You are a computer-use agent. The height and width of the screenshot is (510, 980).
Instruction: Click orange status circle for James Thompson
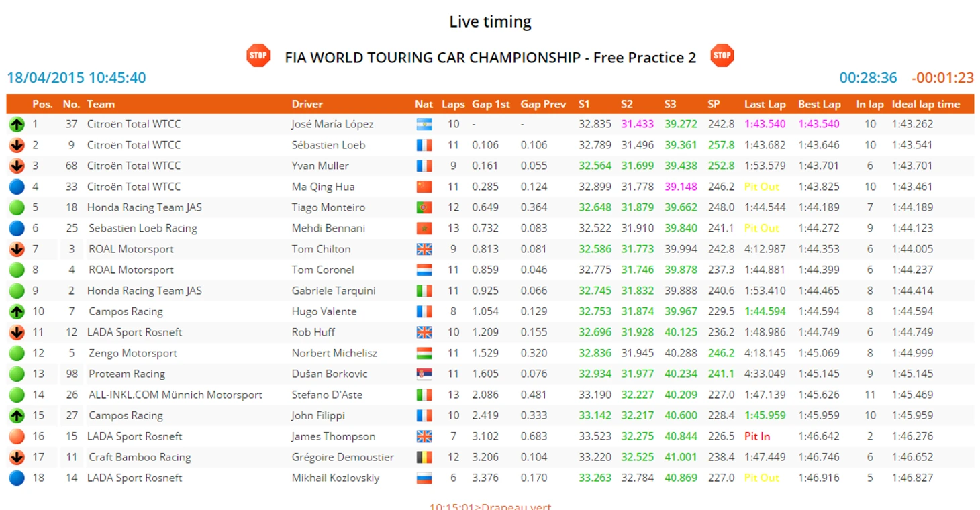coord(17,436)
